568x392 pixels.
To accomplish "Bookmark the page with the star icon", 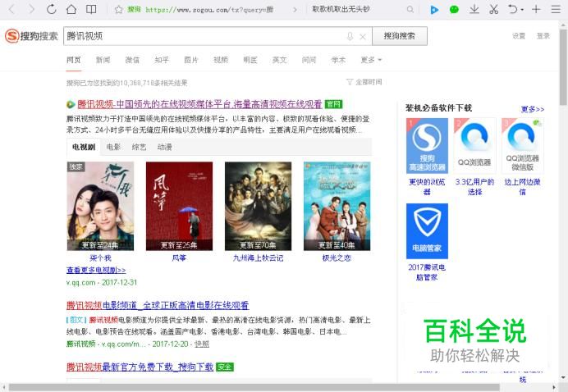I will tap(118, 9).
